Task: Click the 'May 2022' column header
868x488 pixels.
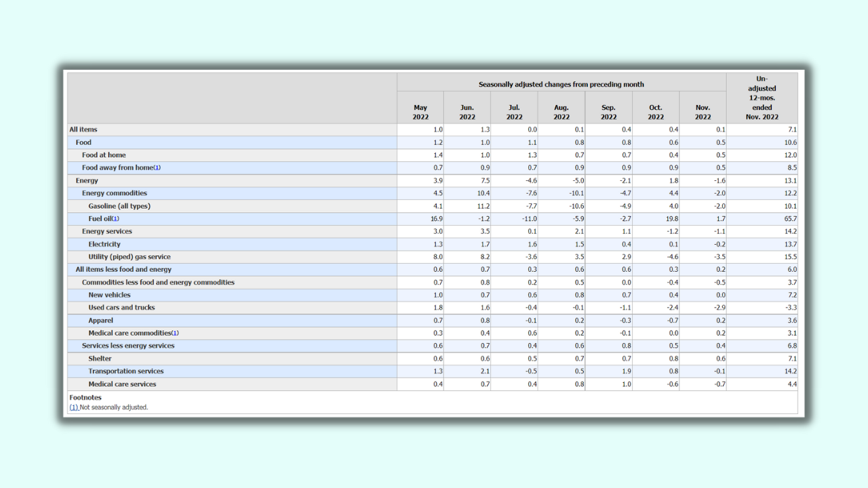Action: pos(420,112)
